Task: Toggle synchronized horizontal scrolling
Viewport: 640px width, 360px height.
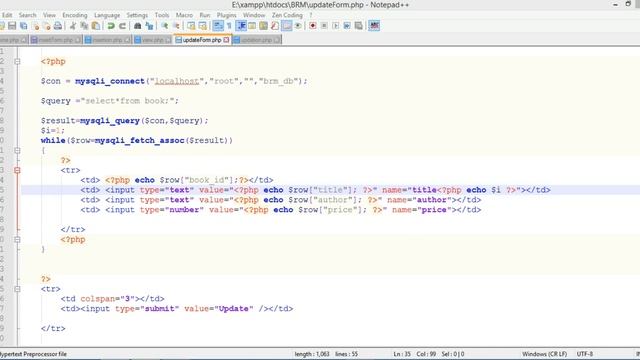Action: pos(202,26)
